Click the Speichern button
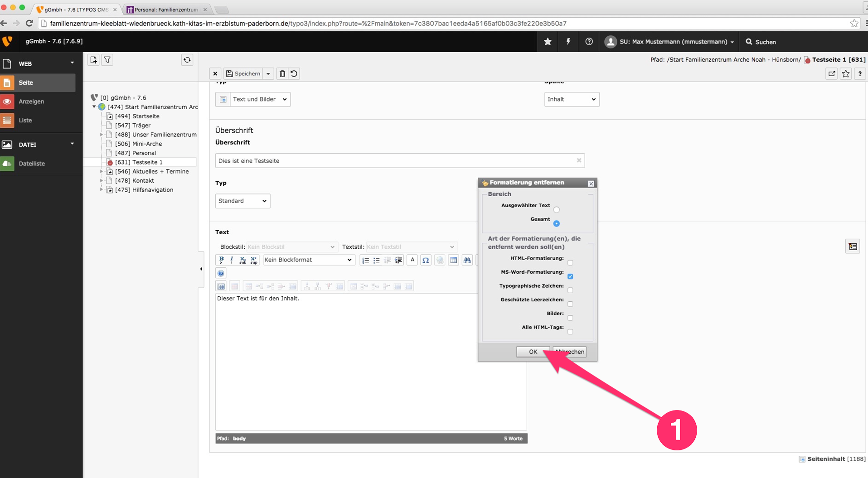The image size is (868, 478). click(x=244, y=73)
